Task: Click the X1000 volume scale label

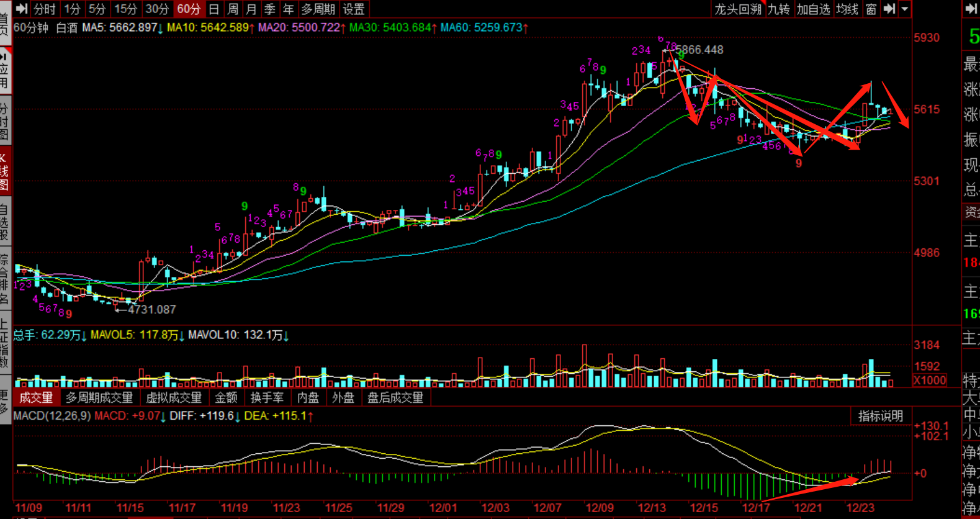Action: (929, 380)
